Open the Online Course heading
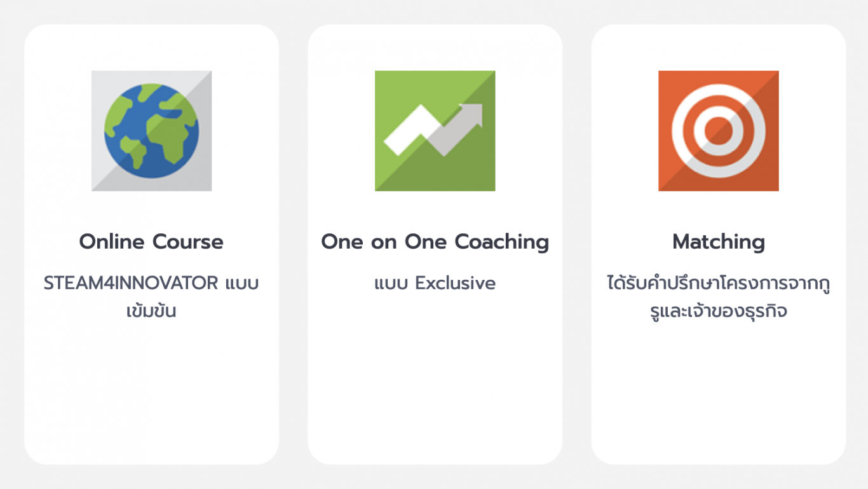Viewport: 868px width, 489px height. (151, 242)
